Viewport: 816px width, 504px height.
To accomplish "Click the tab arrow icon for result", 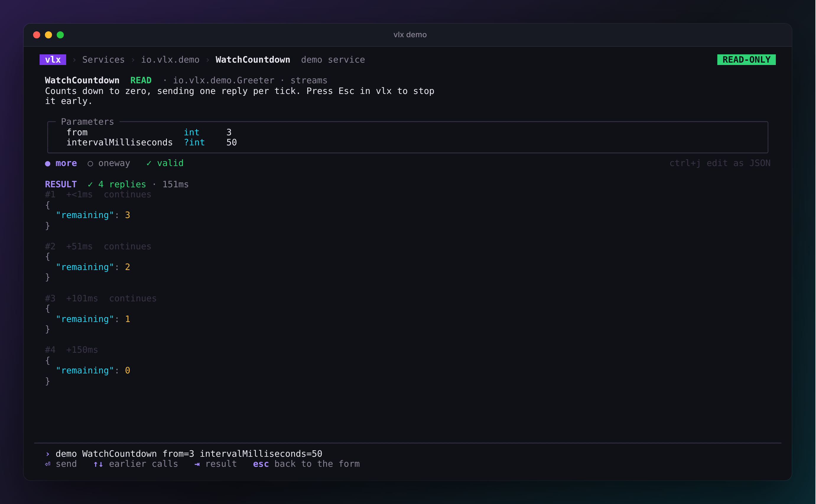I will 197,464.
